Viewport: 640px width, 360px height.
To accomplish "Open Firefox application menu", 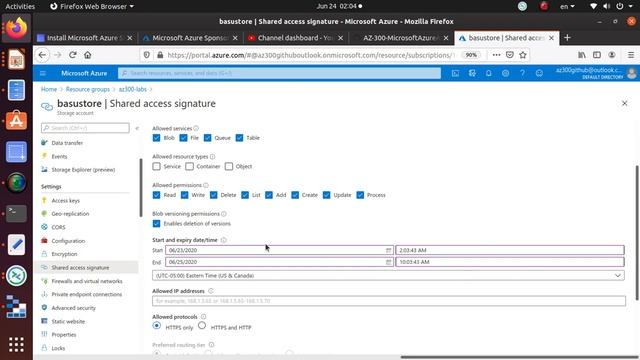I will pos(631,55).
